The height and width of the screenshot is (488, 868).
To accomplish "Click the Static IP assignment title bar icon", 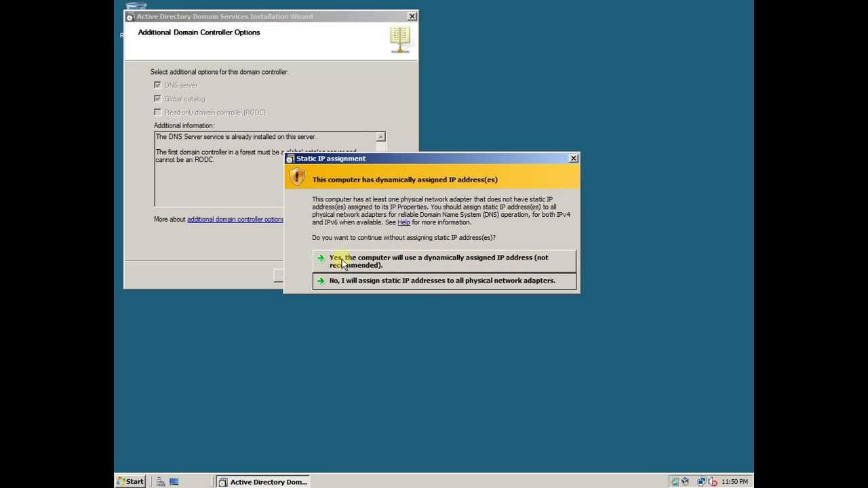I will click(290, 159).
